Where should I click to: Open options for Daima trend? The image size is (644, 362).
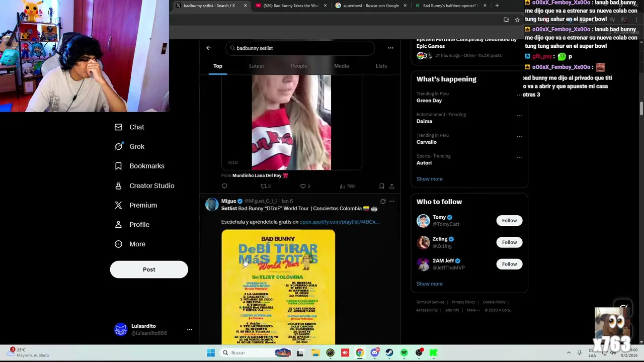pyautogui.click(x=519, y=116)
